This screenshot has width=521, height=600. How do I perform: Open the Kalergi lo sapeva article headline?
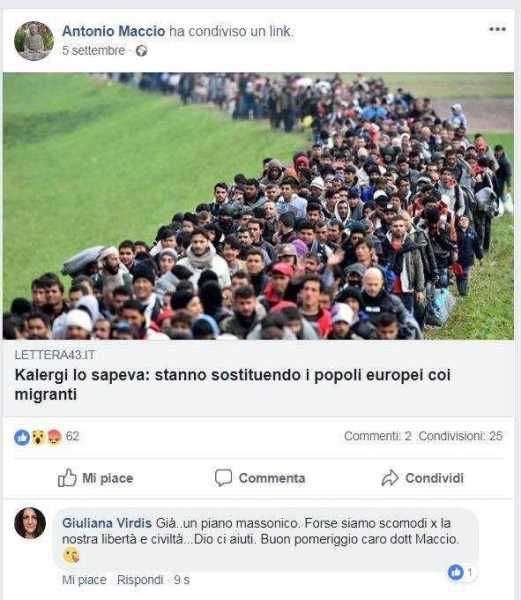(x=233, y=384)
